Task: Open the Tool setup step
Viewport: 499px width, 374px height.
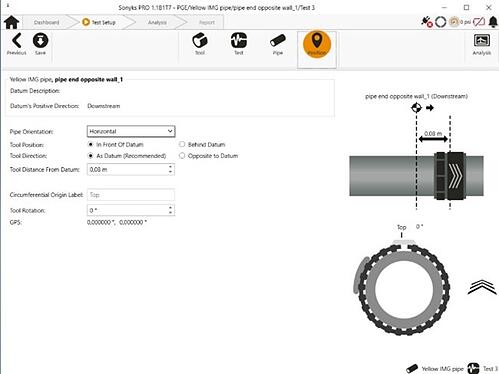Action: (x=200, y=44)
